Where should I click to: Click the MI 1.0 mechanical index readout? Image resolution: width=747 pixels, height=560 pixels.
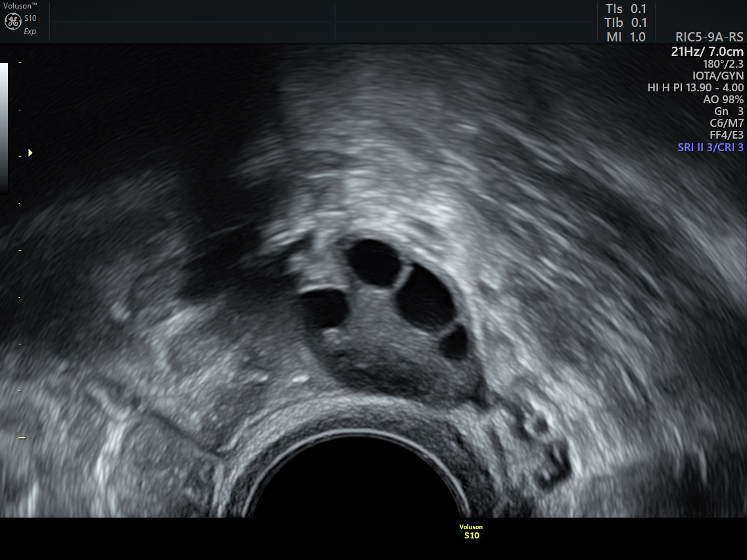625,37
